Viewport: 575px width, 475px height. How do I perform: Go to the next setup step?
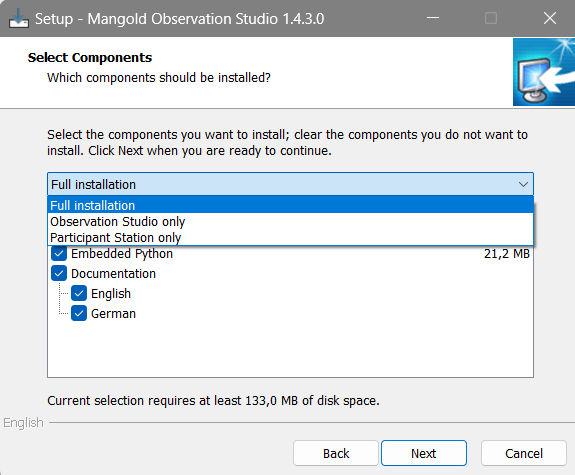(424, 453)
